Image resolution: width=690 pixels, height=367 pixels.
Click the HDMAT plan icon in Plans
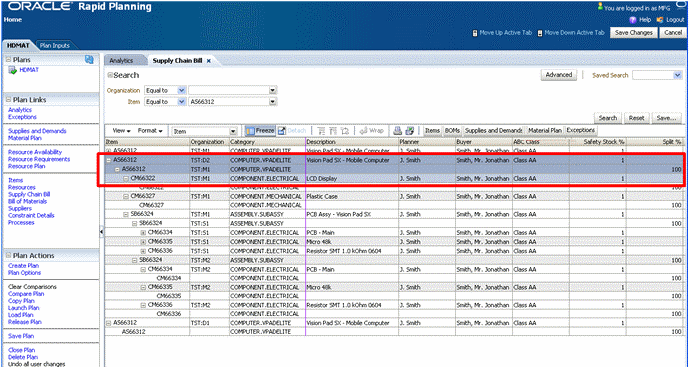point(13,70)
